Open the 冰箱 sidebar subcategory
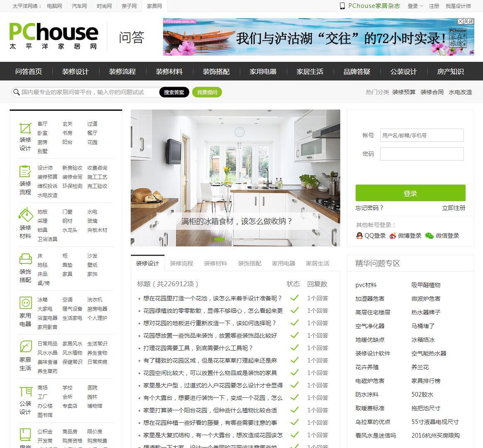Viewport: 483px width, 448px height. click(42, 299)
